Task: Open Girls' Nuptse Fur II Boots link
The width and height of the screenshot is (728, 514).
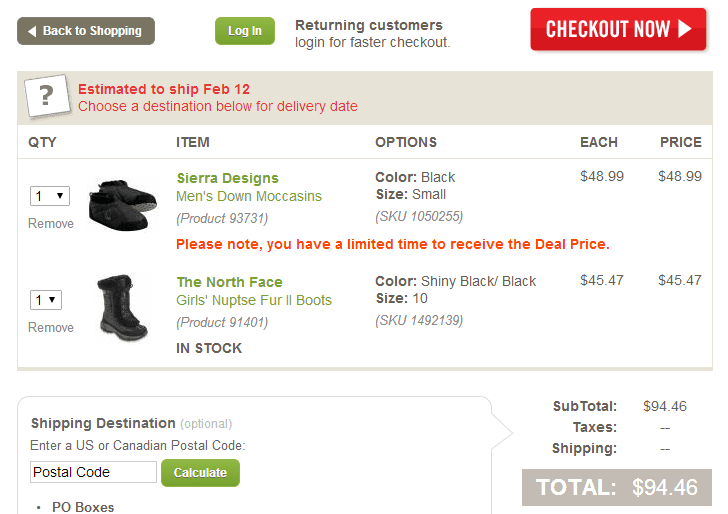Action: point(254,300)
